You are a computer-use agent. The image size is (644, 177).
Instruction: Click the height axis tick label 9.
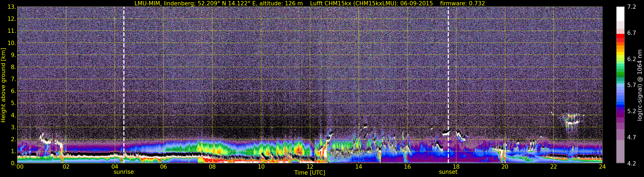[13, 55]
